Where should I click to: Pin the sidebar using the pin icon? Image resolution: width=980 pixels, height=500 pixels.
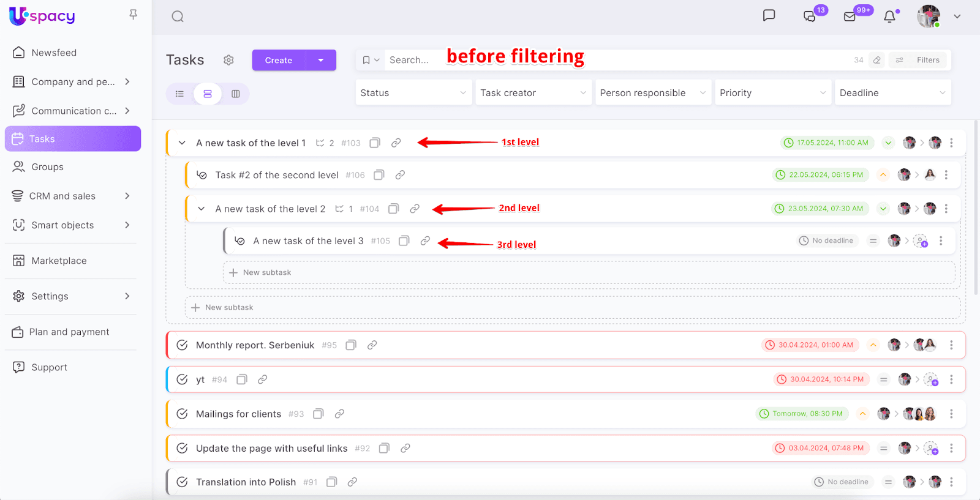(x=133, y=14)
